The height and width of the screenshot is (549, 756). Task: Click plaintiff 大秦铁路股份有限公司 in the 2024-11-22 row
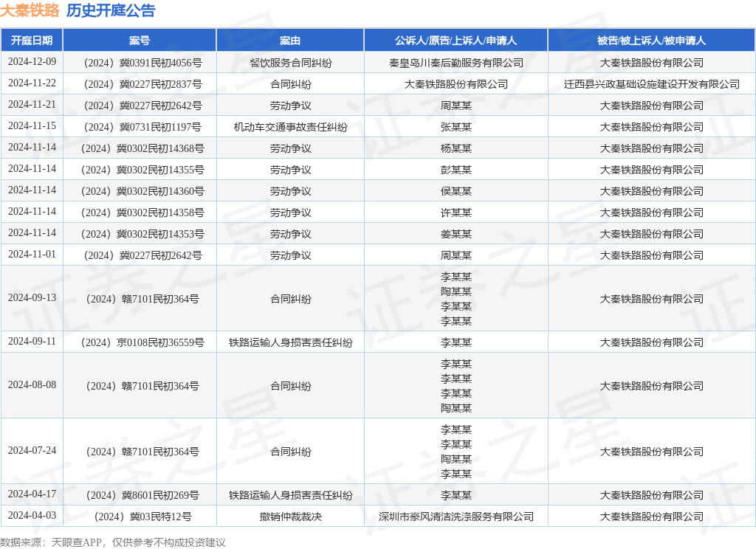coord(456,84)
